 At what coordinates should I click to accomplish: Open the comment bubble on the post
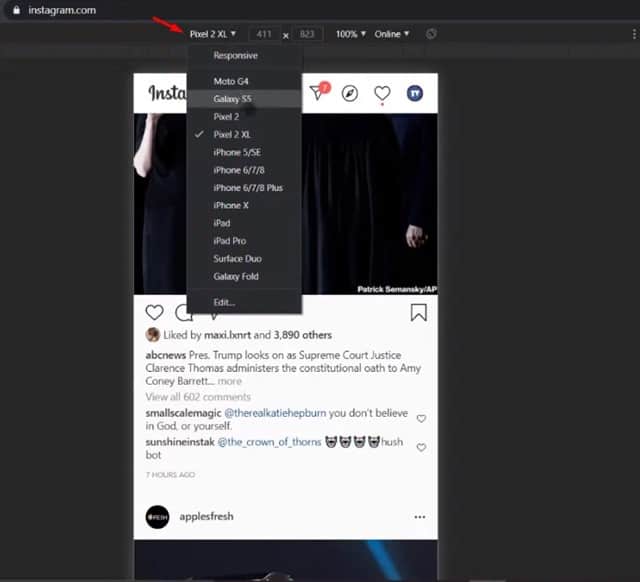coord(182,313)
